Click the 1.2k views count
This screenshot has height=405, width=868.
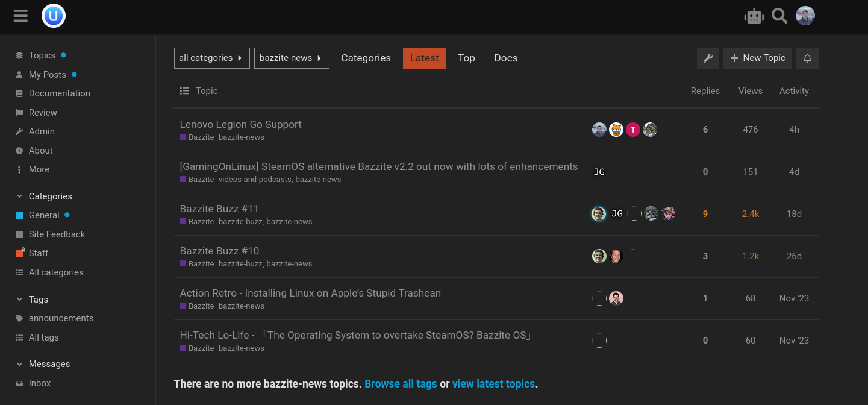pyautogui.click(x=751, y=256)
